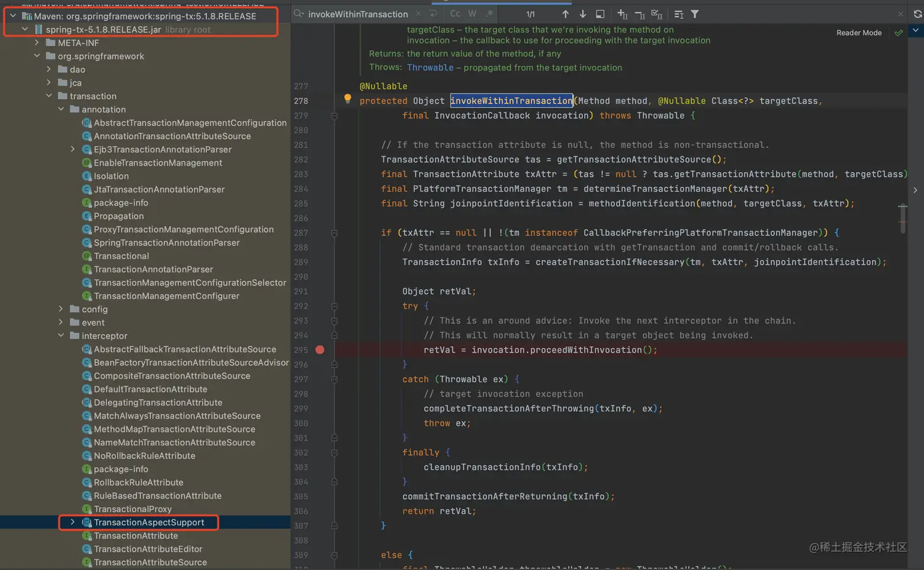Image resolution: width=924 pixels, height=570 pixels.
Task: Toggle Reader Mode
Action: pos(859,33)
